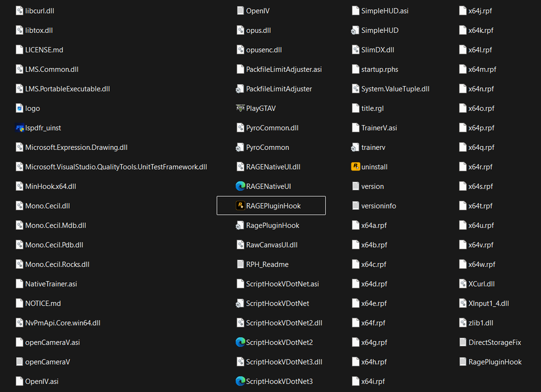Click the text document icon of versioninfo
The image size is (541, 392).
pyautogui.click(x=356, y=206)
